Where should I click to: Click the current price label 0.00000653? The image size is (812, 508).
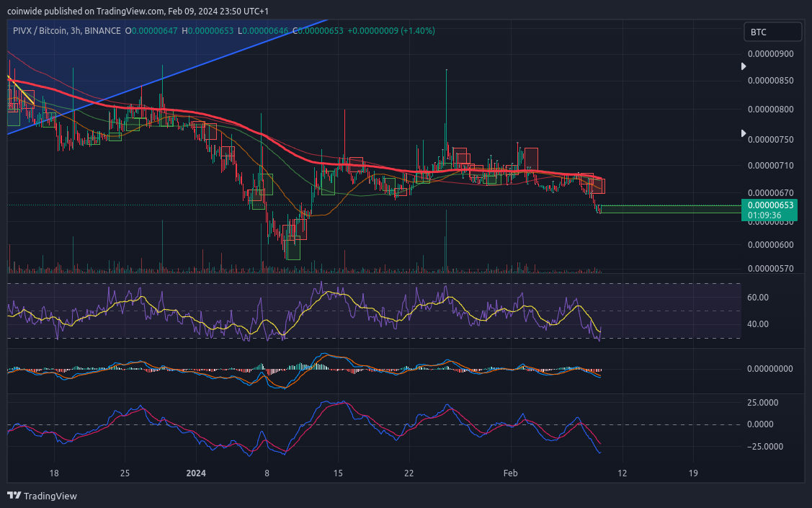coord(770,205)
